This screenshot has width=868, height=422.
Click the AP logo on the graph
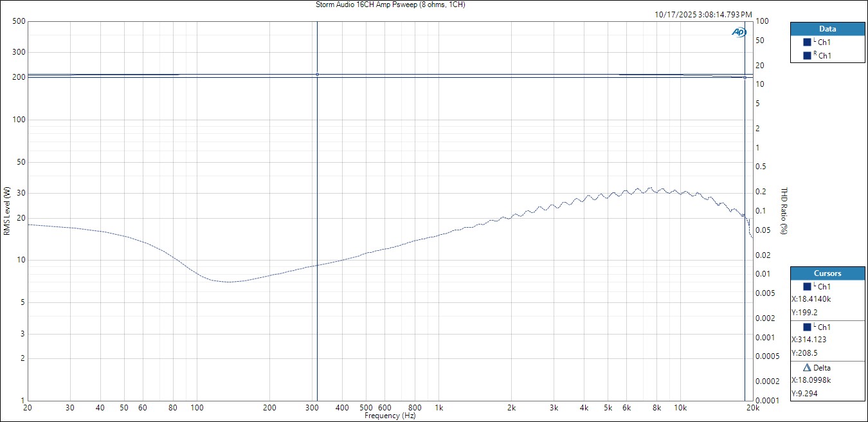point(739,32)
